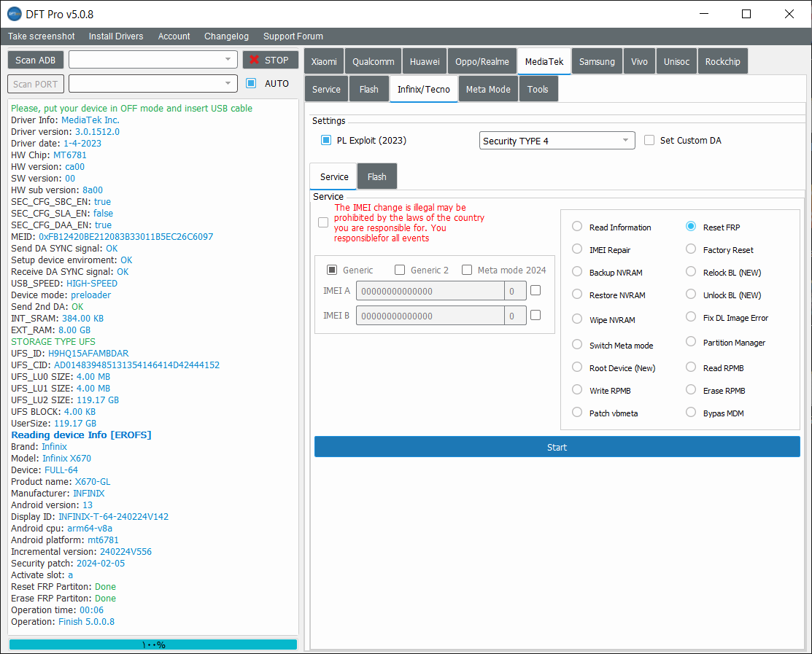
Task: Click the red X STOP button
Action: point(271,60)
